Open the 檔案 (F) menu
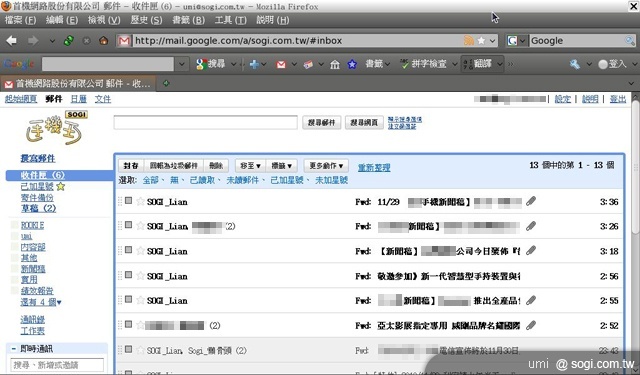Viewport: 640px width, 375px height. click(20, 20)
